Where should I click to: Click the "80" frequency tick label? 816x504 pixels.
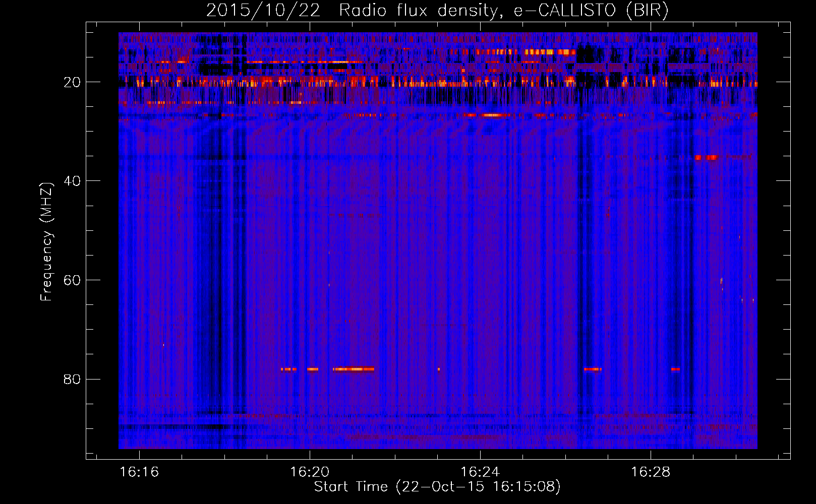73,379
